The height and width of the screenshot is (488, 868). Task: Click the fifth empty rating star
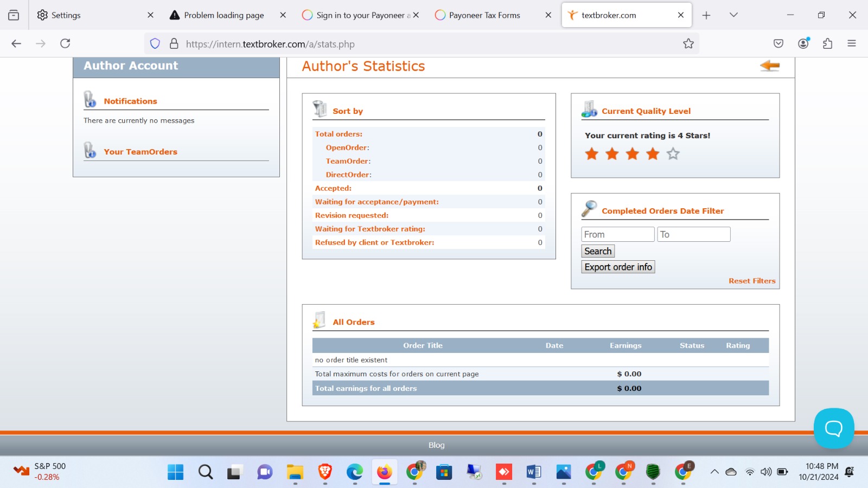[x=673, y=154]
